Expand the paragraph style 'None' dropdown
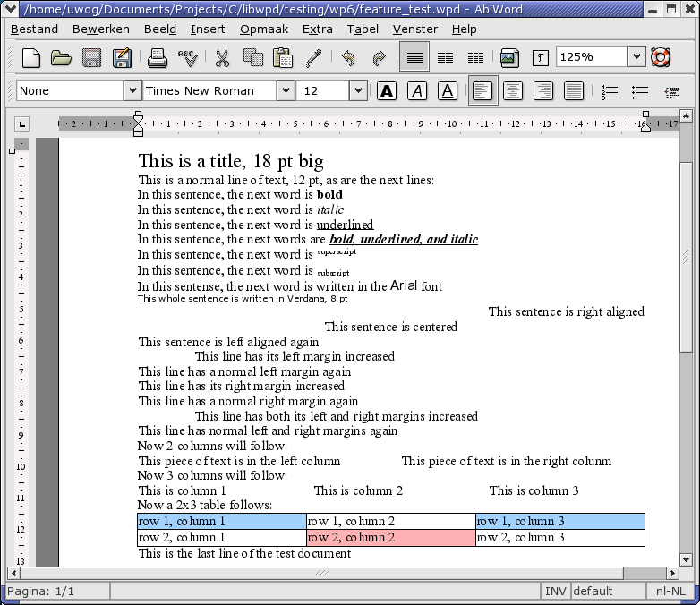Screen dimensions: 700x605 pyautogui.click(x=132, y=91)
